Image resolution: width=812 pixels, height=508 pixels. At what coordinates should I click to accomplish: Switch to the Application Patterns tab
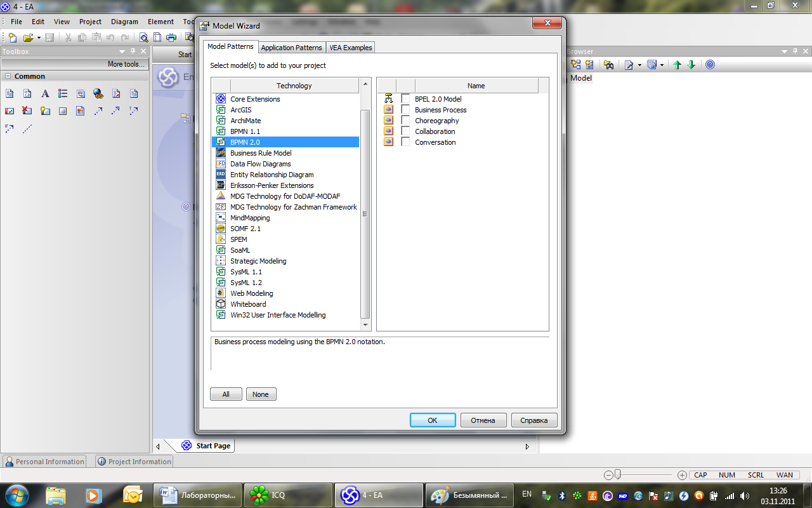click(291, 48)
